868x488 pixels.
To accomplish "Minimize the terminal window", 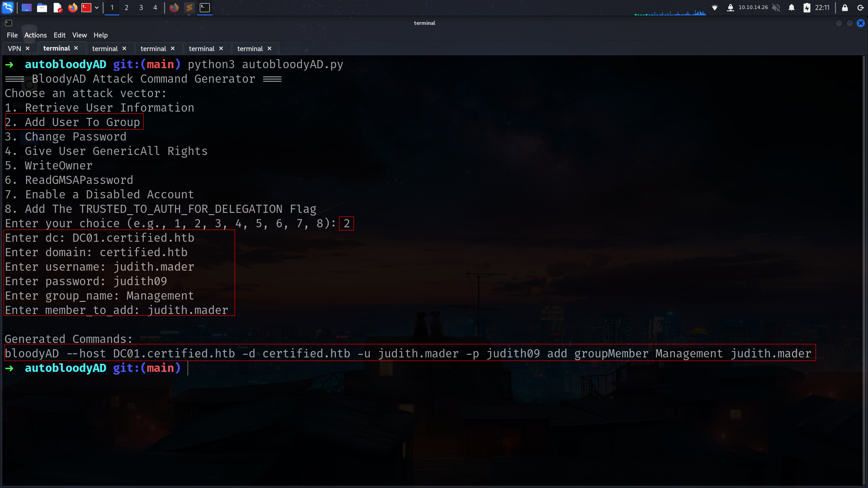I will coord(839,23).
